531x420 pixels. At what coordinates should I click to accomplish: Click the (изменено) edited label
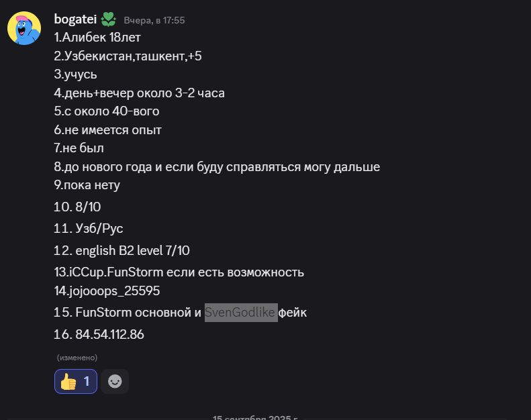click(x=77, y=358)
